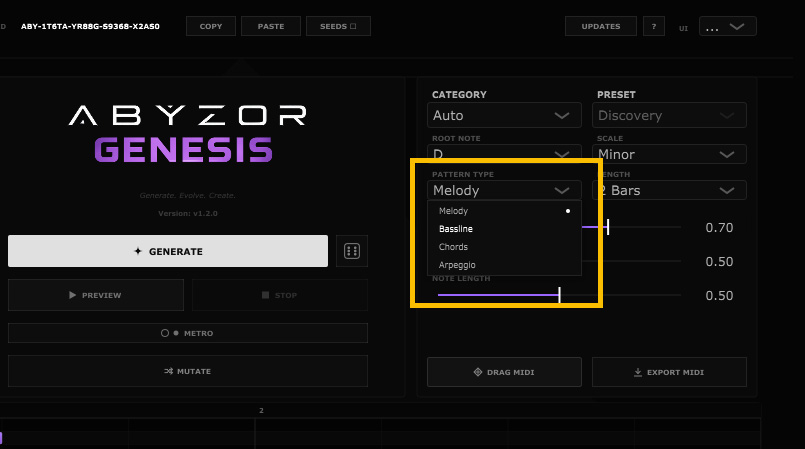This screenshot has width=805, height=449.
Task: Start pattern preview playback
Action: [x=96, y=295]
